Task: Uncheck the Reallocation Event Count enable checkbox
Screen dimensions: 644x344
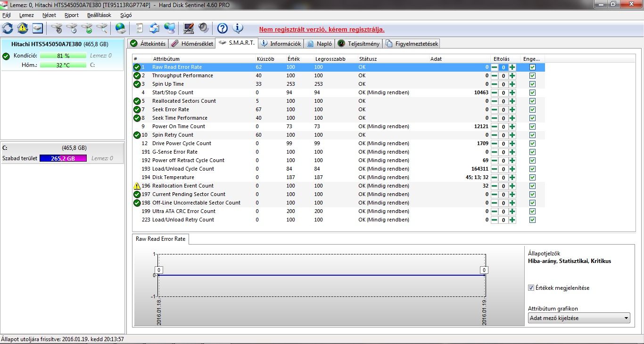Action: click(x=532, y=186)
